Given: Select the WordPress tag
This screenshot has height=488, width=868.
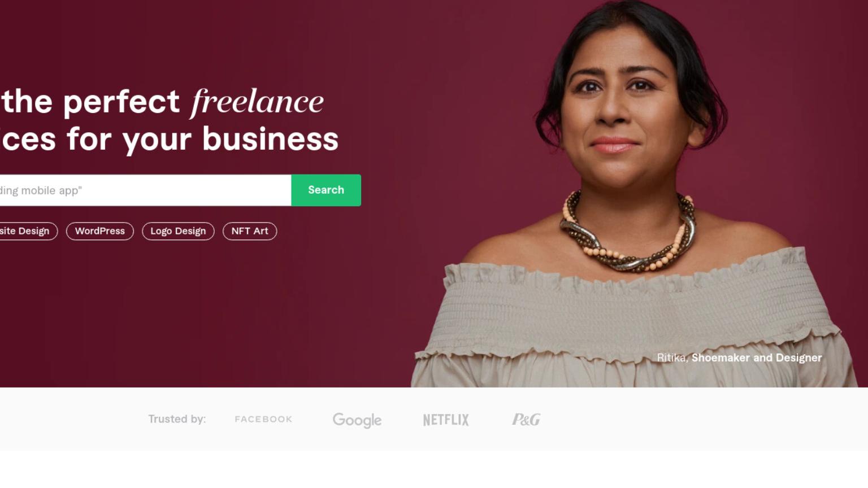Looking at the screenshot, I should coord(100,231).
